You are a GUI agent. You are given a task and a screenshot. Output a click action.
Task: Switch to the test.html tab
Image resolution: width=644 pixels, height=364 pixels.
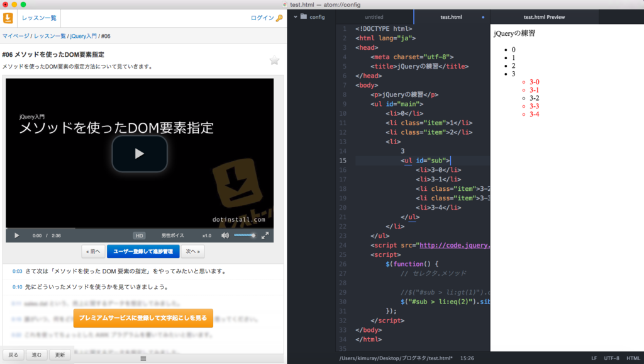pyautogui.click(x=451, y=17)
